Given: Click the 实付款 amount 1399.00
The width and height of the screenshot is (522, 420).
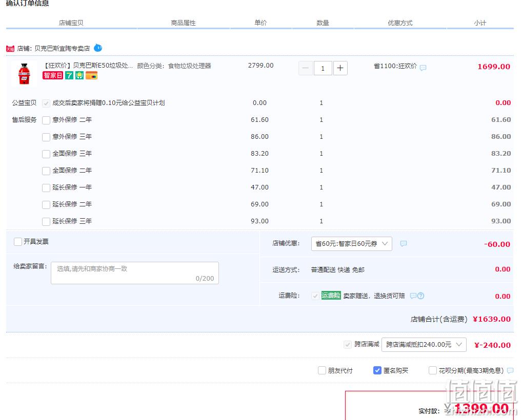Looking at the screenshot, I should pyautogui.click(x=481, y=409).
